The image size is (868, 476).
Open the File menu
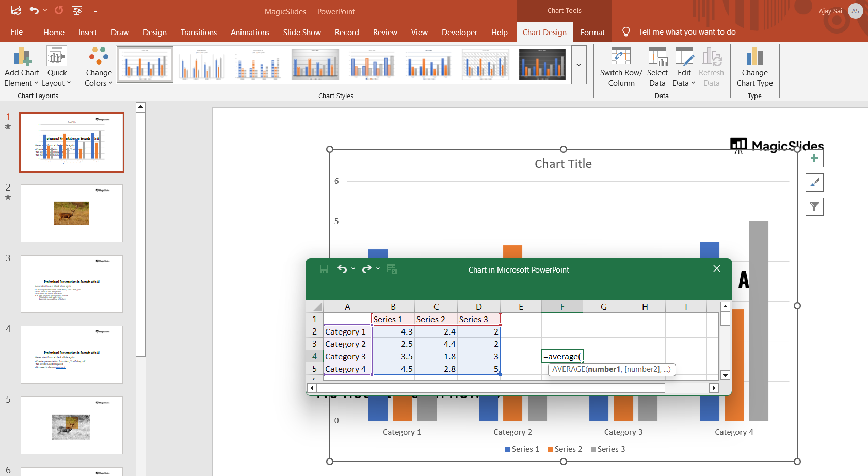click(17, 32)
